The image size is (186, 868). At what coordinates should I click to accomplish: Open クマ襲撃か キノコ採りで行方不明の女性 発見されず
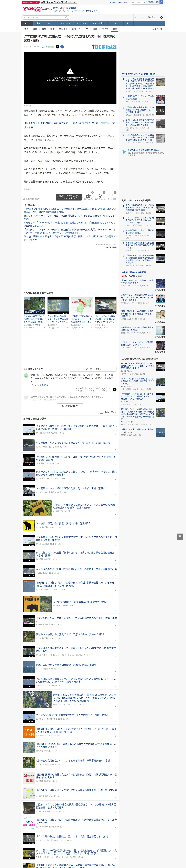coord(73,443)
